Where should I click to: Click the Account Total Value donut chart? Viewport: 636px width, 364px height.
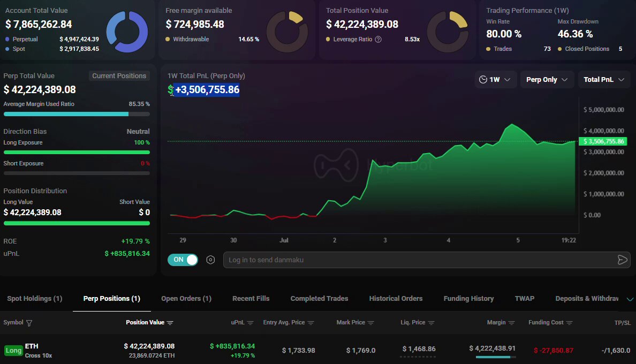pos(127,32)
